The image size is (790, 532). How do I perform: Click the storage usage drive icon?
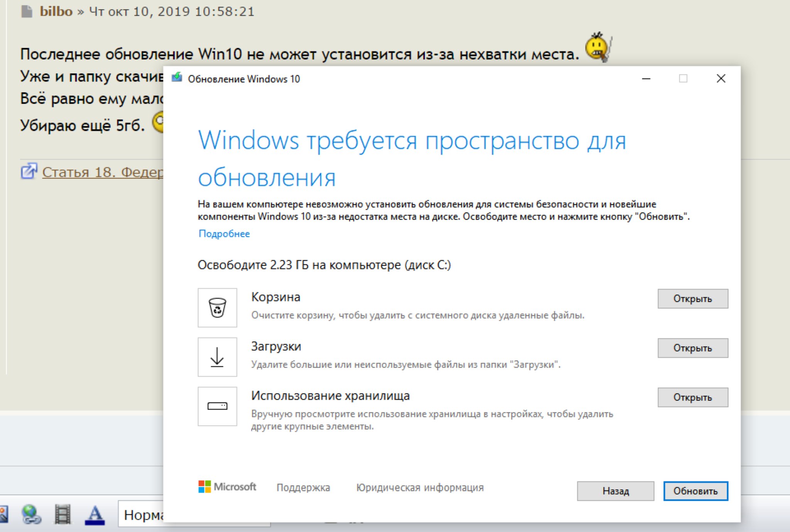(217, 406)
